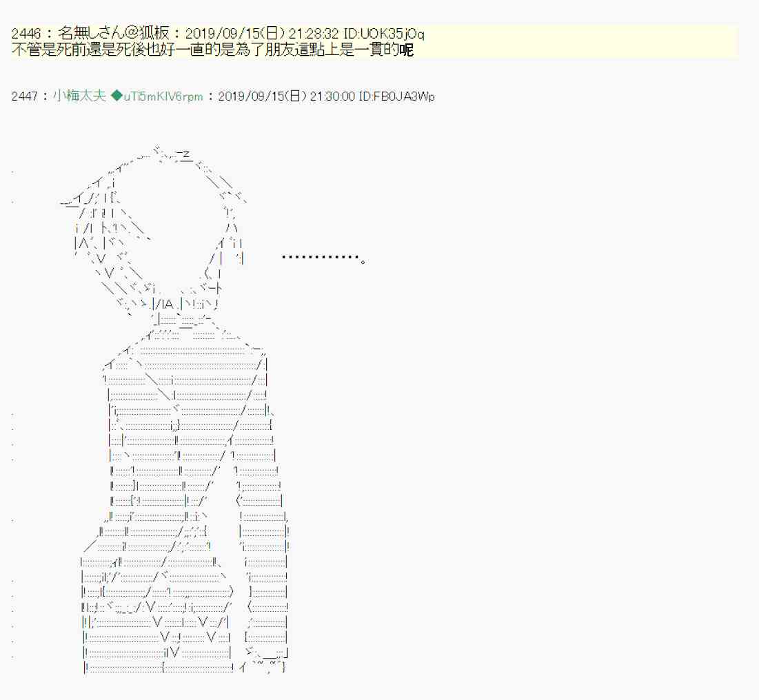The width and height of the screenshot is (759, 700).
Task: Click the highlighted comment text in post 2446
Action: (207, 50)
